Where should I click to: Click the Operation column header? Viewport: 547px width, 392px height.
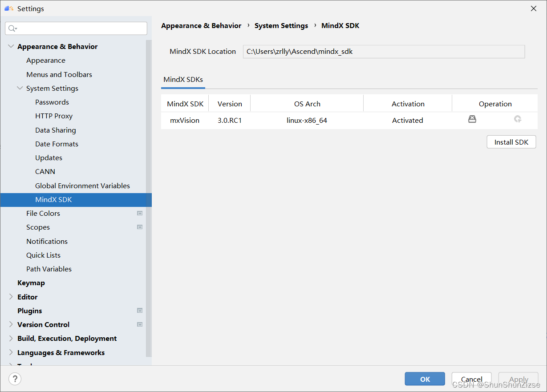point(495,104)
